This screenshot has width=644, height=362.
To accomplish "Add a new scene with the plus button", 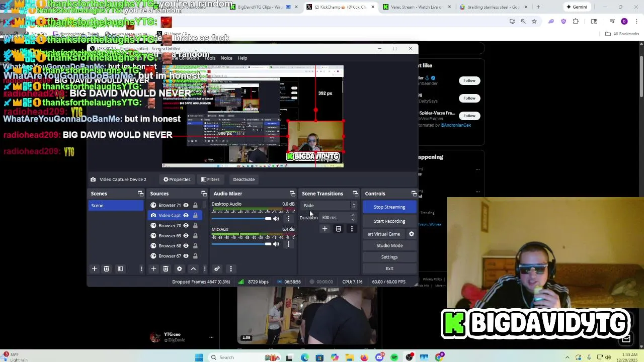I will tap(94, 269).
